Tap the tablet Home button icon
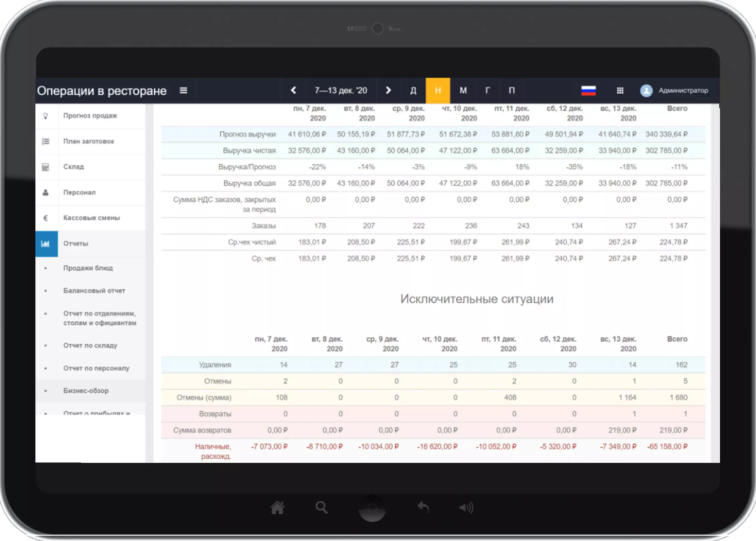The image size is (756, 541). point(277,508)
